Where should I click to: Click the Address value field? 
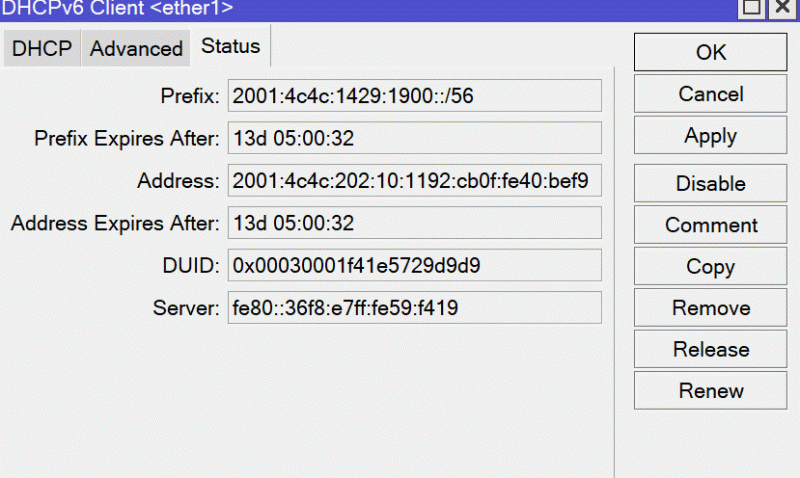pos(415,180)
